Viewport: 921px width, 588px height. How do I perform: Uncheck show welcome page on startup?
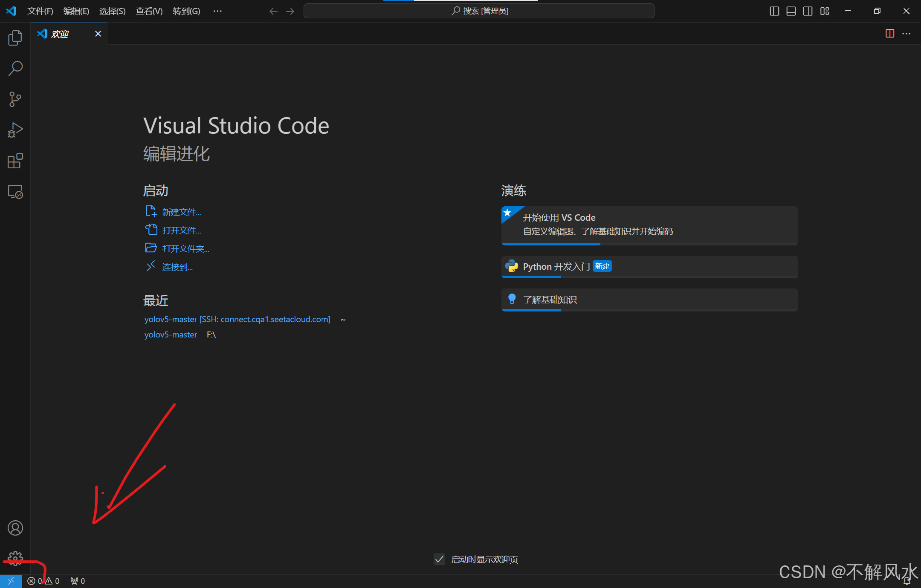point(439,559)
